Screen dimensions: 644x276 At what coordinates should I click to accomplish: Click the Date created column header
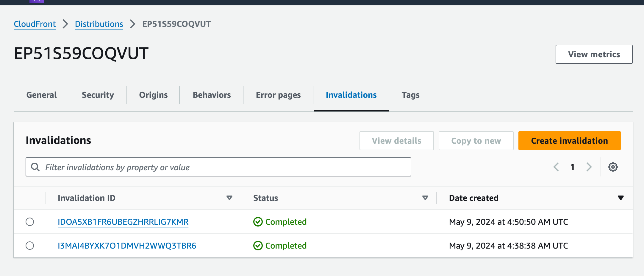click(473, 198)
